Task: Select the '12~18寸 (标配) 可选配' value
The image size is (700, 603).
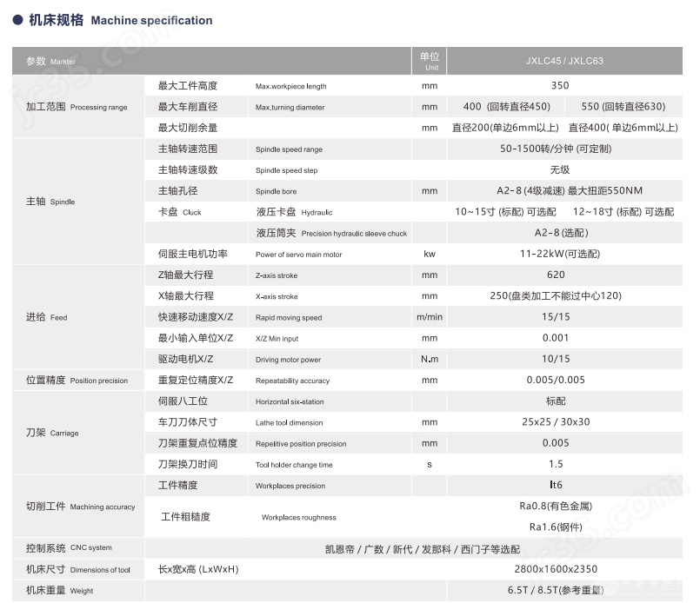Action: 623,211
